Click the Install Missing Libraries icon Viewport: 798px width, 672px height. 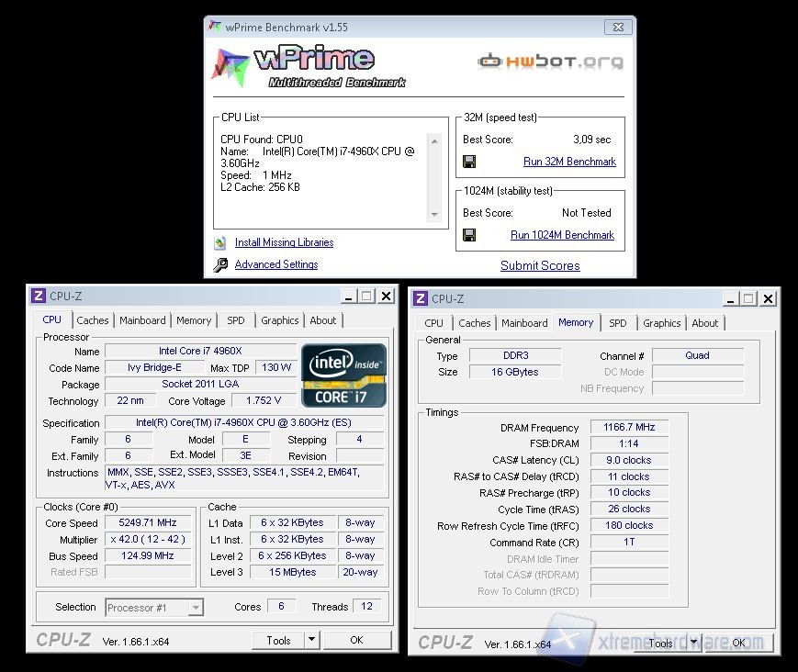(220, 242)
